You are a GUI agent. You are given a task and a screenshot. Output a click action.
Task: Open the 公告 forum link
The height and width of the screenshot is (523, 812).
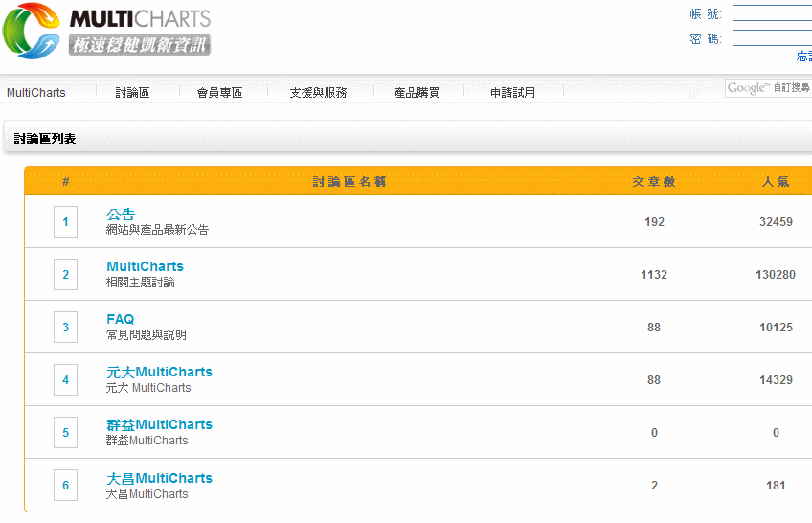pyautogui.click(x=121, y=215)
